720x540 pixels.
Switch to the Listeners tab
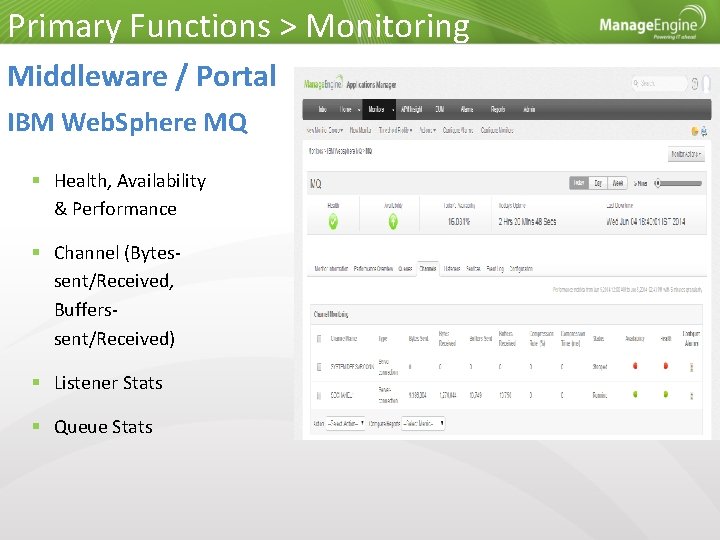[x=452, y=269]
